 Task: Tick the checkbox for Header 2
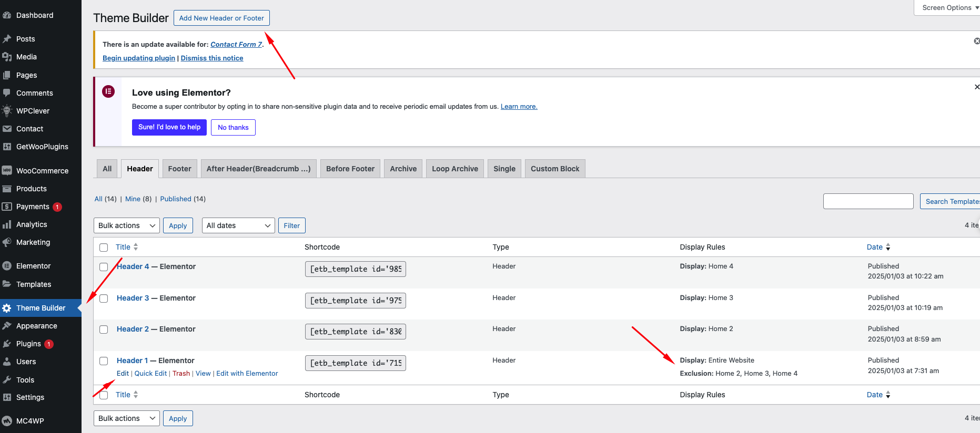click(x=104, y=329)
